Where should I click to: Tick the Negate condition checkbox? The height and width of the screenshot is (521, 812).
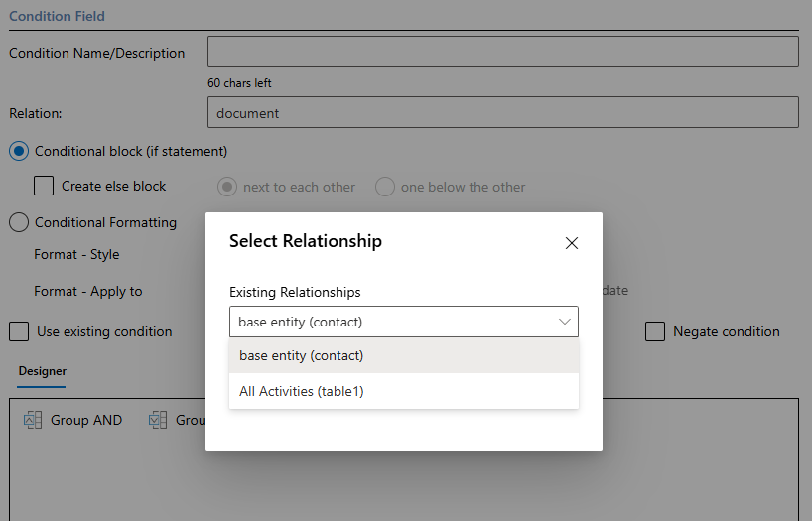click(x=654, y=331)
